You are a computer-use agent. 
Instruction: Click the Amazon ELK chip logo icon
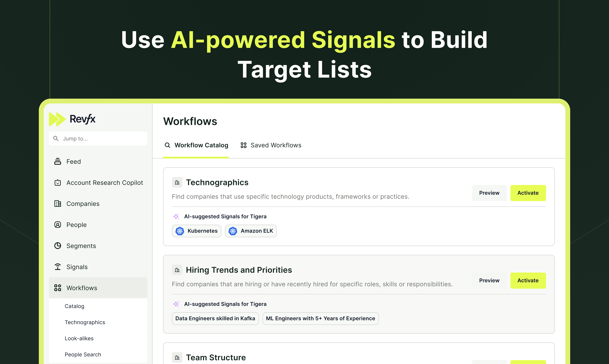click(233, 231)
